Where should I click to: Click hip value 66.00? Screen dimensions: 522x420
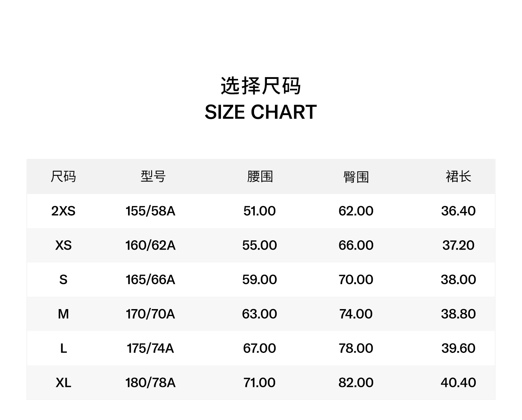356,245
